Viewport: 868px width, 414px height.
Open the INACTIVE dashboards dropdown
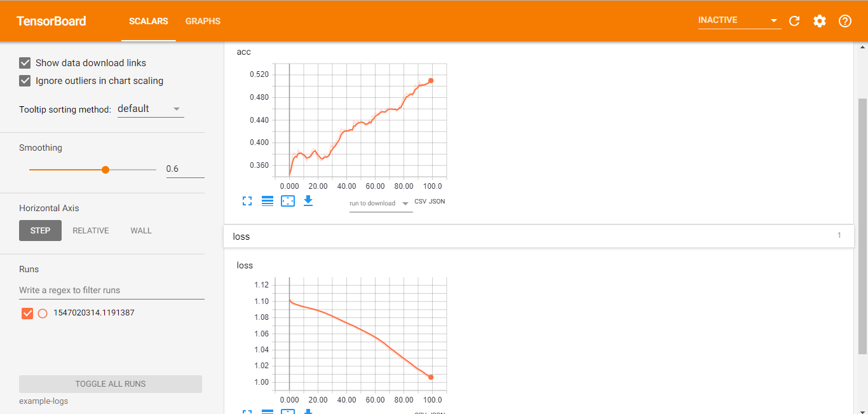(x=738, y=20)
